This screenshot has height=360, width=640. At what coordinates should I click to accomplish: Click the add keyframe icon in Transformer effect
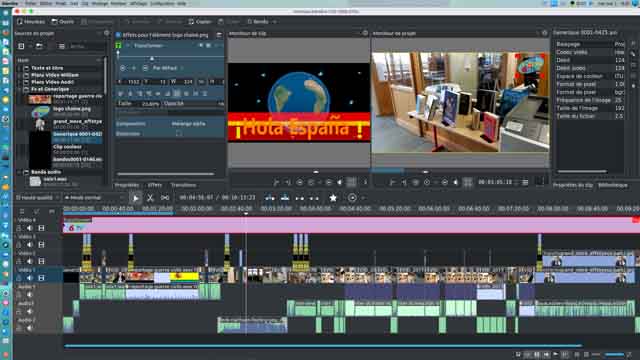pos(134,68)
